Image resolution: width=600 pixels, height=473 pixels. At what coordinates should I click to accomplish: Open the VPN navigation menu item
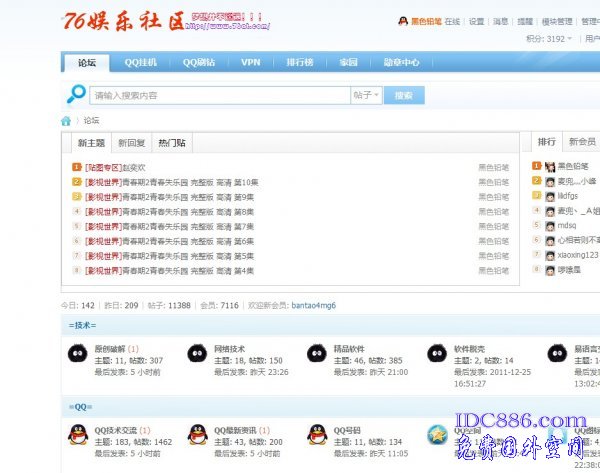(250, 62)
